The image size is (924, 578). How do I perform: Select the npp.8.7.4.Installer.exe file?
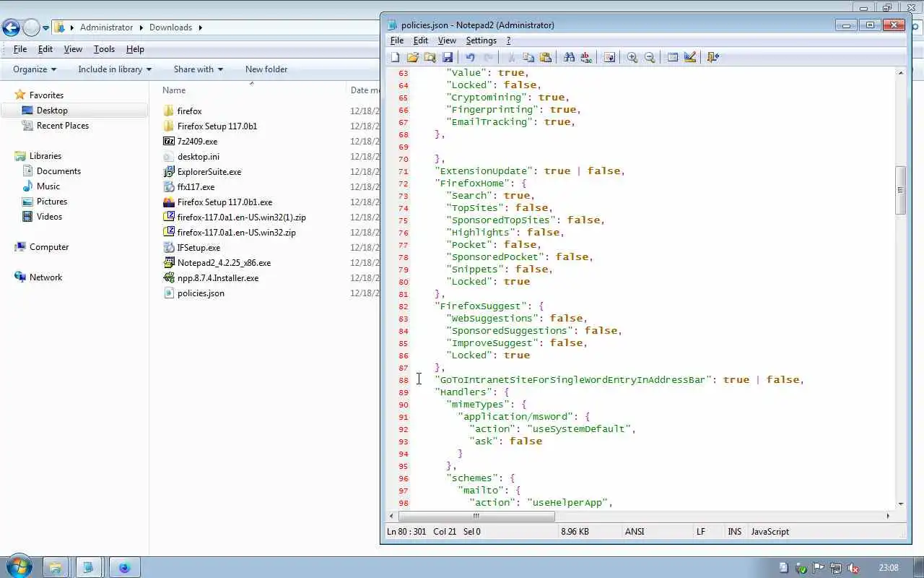point(217,278)
